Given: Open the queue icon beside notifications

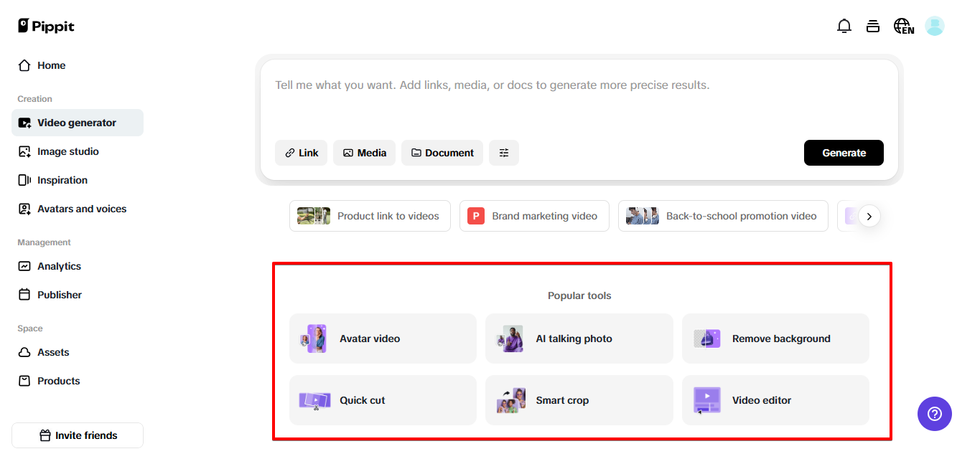Looking at the screenshot, I should tap(873, 25).
